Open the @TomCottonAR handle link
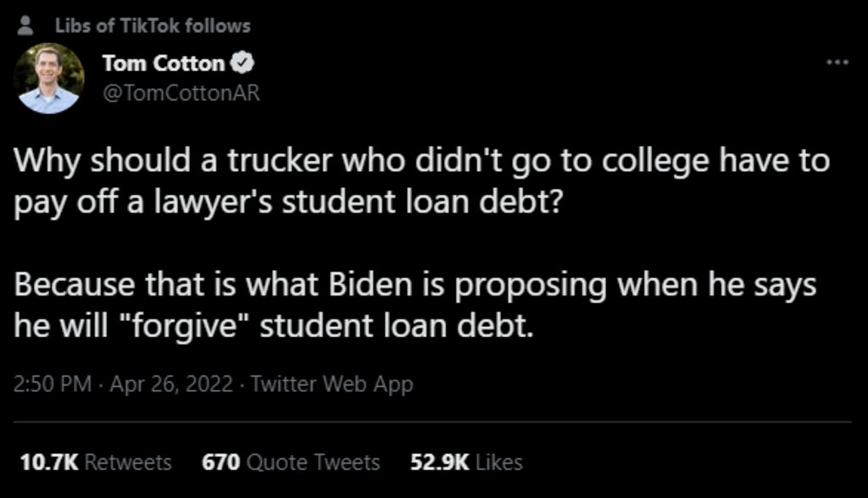Image resolution: width=868 pixels, height=498 pixels. (181, 93)
